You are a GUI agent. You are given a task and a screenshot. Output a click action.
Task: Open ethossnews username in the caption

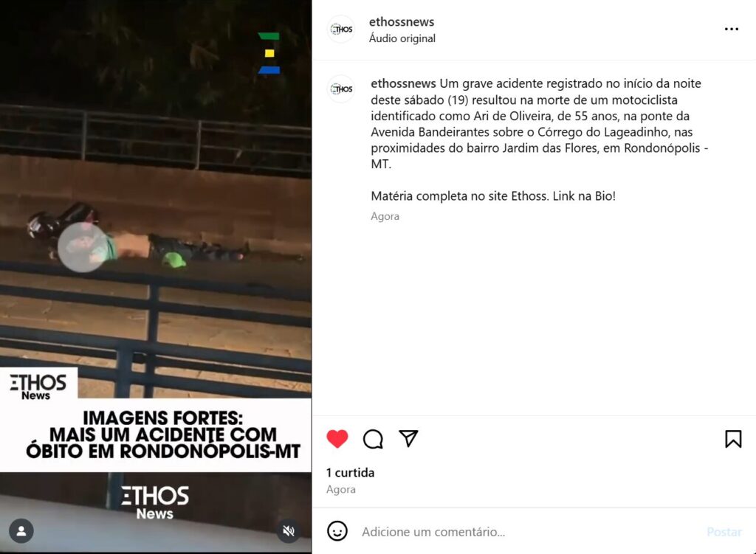pos(403,83)
